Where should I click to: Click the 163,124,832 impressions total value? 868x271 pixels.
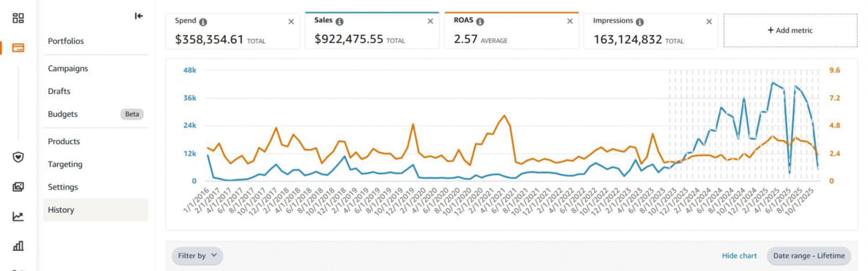click(628, 40)
